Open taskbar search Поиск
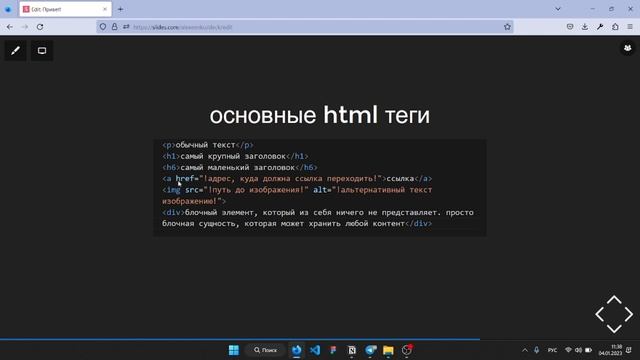The height and width of the screenshot is (360, 640). [x=265, y=350]
